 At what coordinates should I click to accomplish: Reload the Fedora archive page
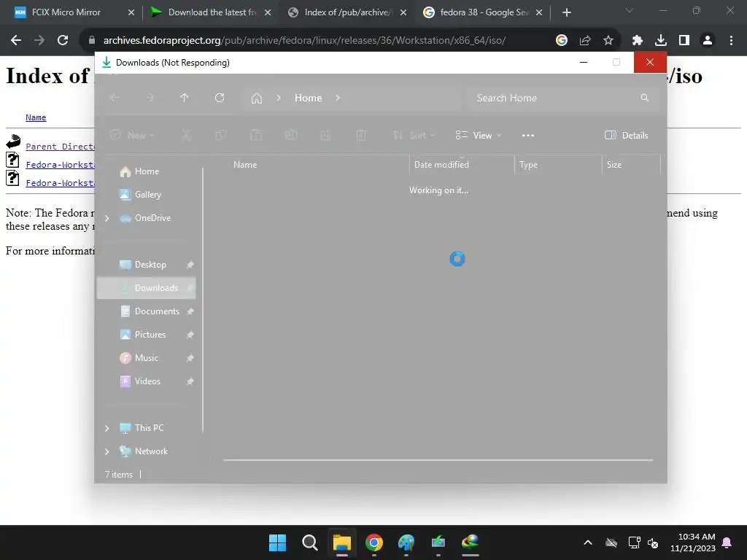tap(63, 41)
